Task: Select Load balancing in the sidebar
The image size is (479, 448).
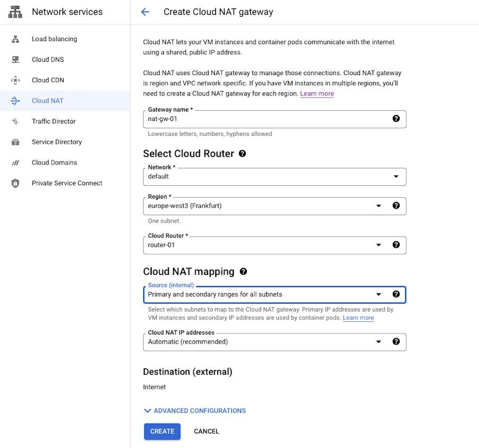Action: [65, 39]
